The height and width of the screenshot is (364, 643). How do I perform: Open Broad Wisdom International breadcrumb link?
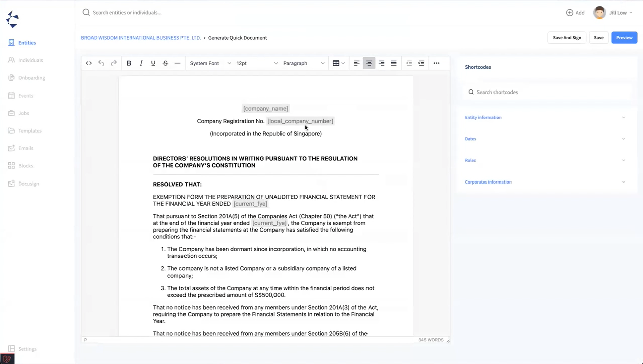(141, 38)
